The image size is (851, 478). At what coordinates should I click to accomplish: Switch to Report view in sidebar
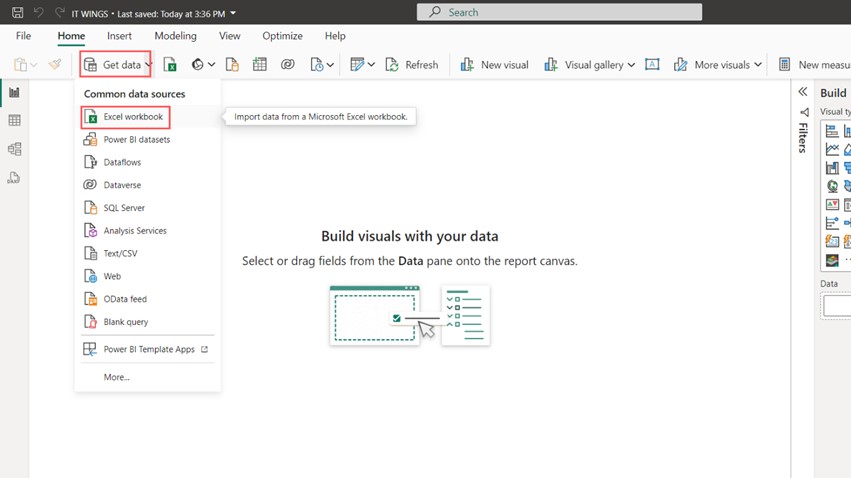[x=15, y=92]
